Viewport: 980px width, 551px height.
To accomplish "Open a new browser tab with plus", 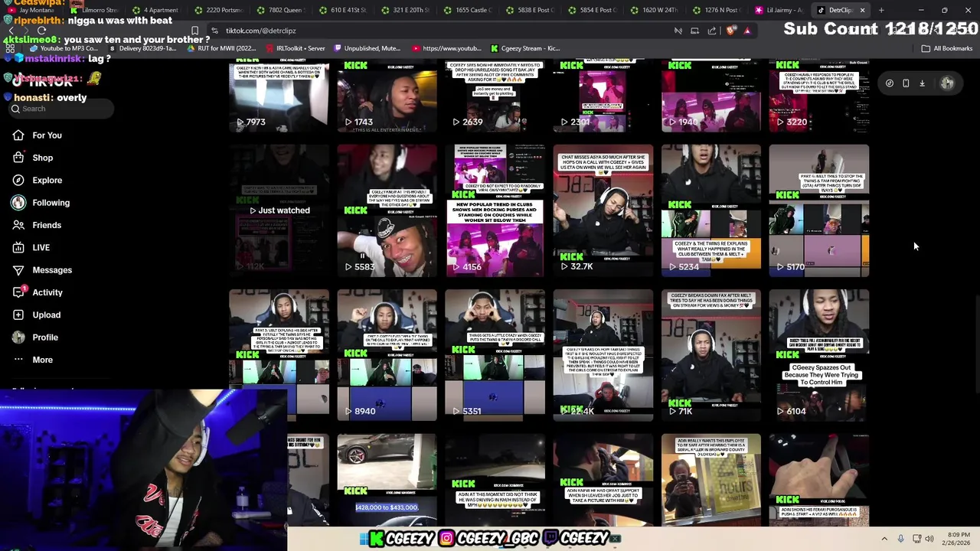I will [x=881, y=10].
